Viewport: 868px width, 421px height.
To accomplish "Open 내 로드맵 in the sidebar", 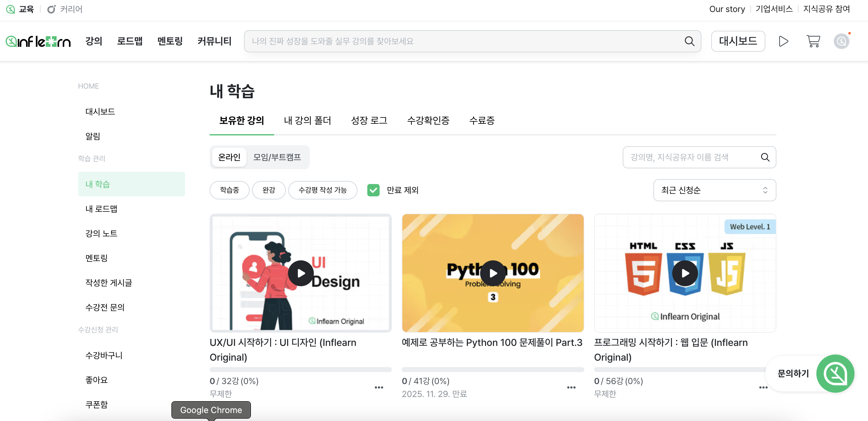I will (101, 209).
